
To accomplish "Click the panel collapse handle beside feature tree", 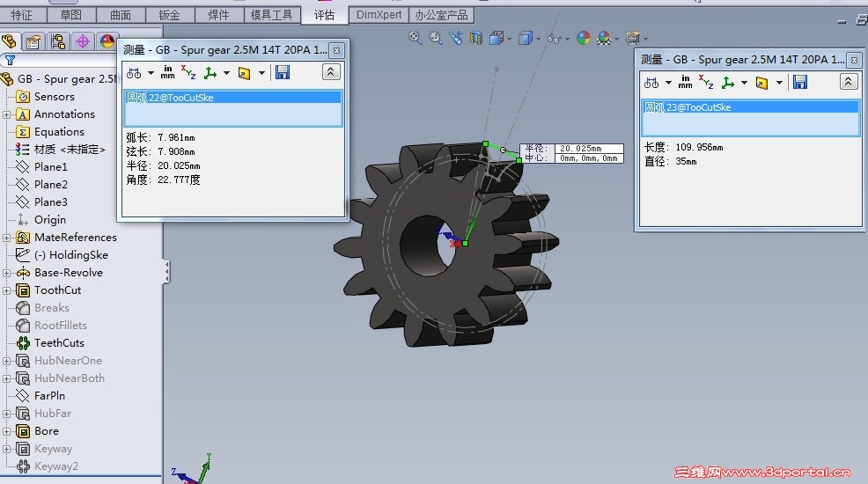I will tap(166, 272).
